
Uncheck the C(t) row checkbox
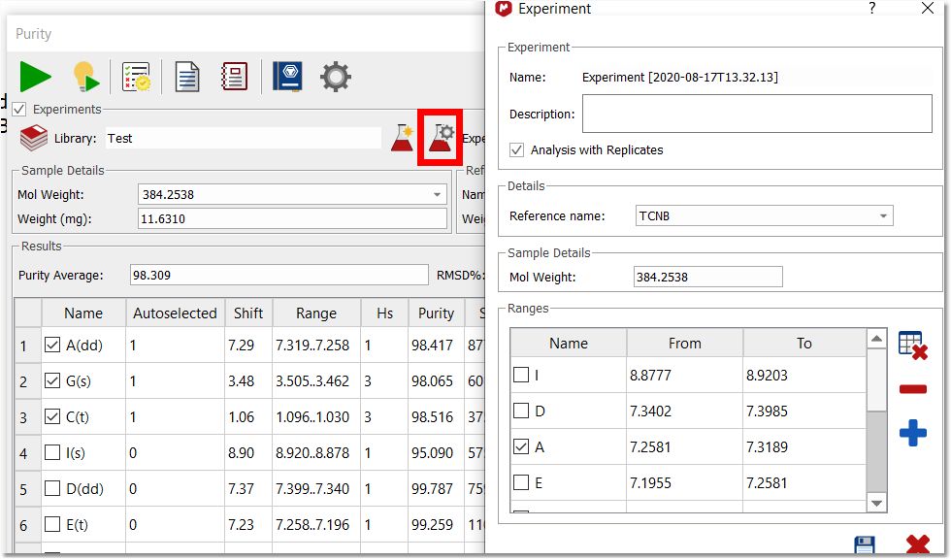tap(52, 416)
